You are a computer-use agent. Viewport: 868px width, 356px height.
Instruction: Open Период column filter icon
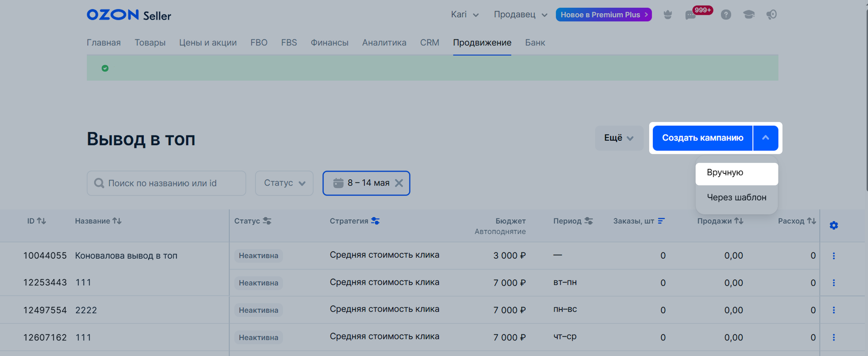pos(589,221)
